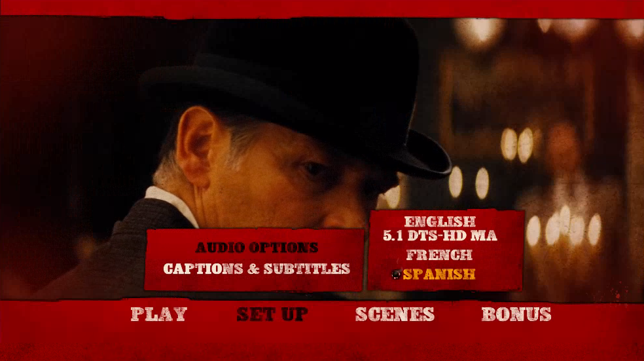Open the BONUS features menu
The width and height of the screenshot is (644, 361).
[516, 314]
